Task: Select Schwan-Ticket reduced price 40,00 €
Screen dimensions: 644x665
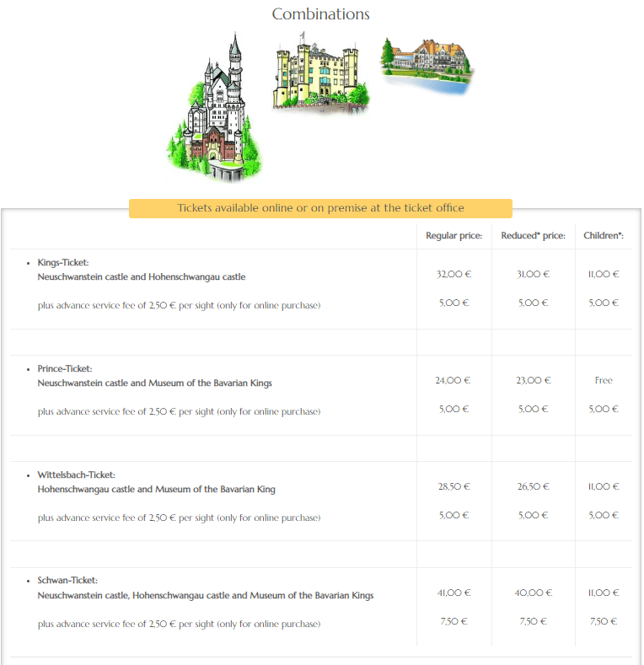Action: [534, 593]
